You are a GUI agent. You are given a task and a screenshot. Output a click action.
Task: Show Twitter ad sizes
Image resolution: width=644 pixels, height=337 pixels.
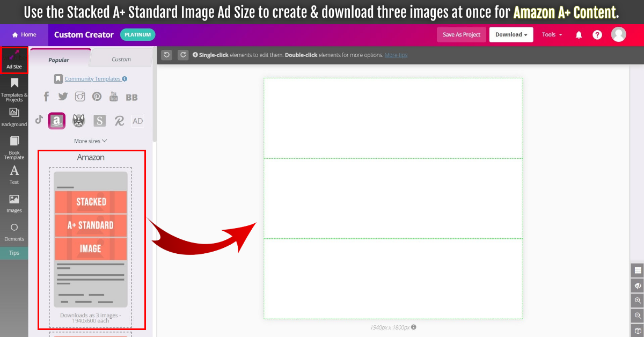click(x=63, y=97)
